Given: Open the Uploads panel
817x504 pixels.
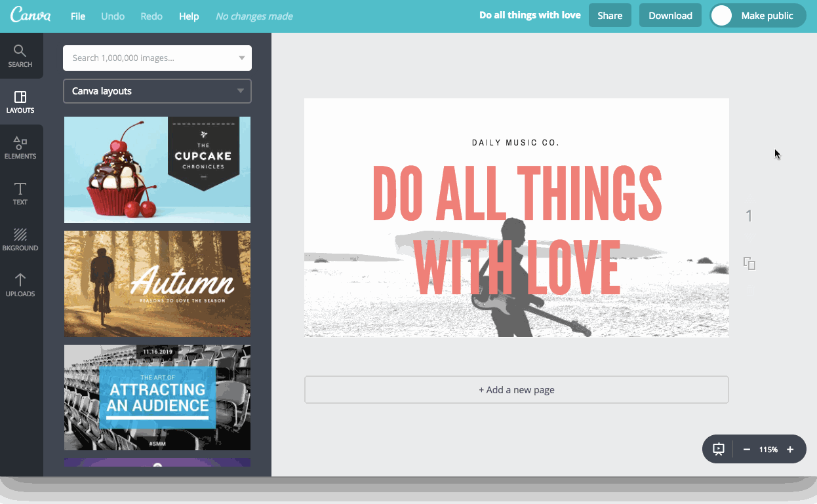Looking at the screenshot, I should 20,286.
